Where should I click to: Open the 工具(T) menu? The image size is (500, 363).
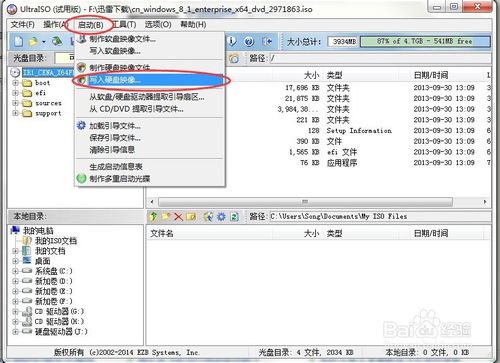pyautogui.click(x=124, y=24)
